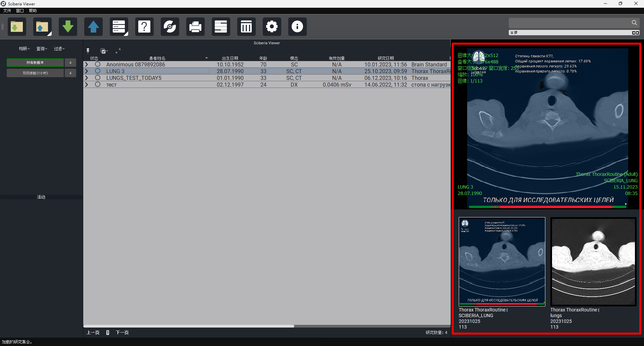
Task: Open the server list toolbar icon
Action: [x=119, y=27]
